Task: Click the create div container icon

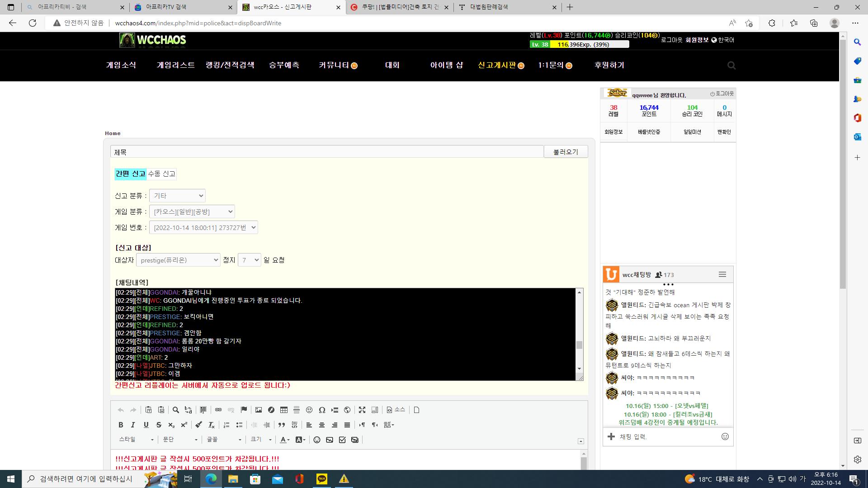Action: click(x=294, y=425)
